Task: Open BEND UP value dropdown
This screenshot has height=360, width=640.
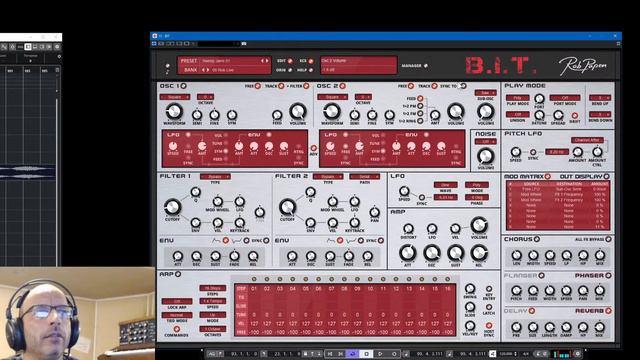Action: [600, 98]
